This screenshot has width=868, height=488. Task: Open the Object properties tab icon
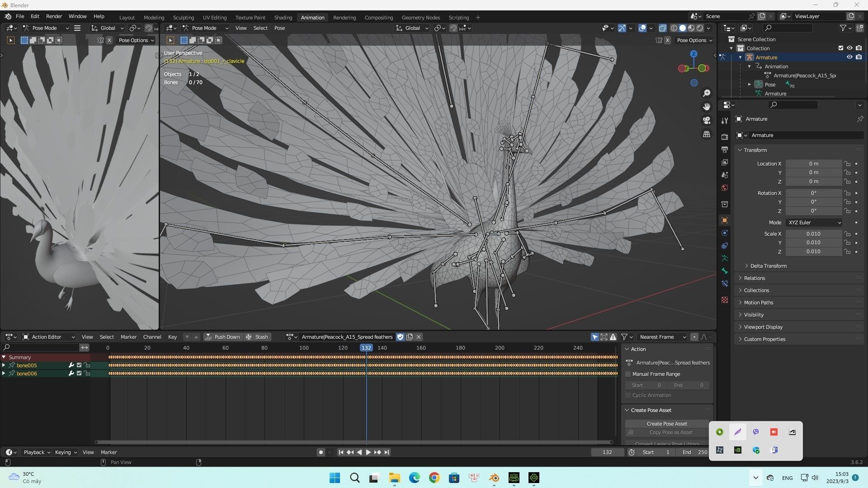pos(725,220)
